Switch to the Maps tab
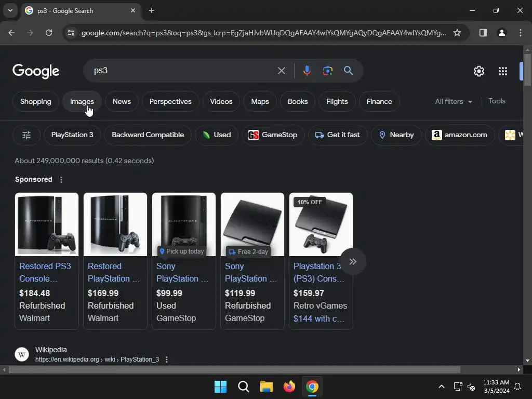Screen dimensions: 532x399 (260, 101)
